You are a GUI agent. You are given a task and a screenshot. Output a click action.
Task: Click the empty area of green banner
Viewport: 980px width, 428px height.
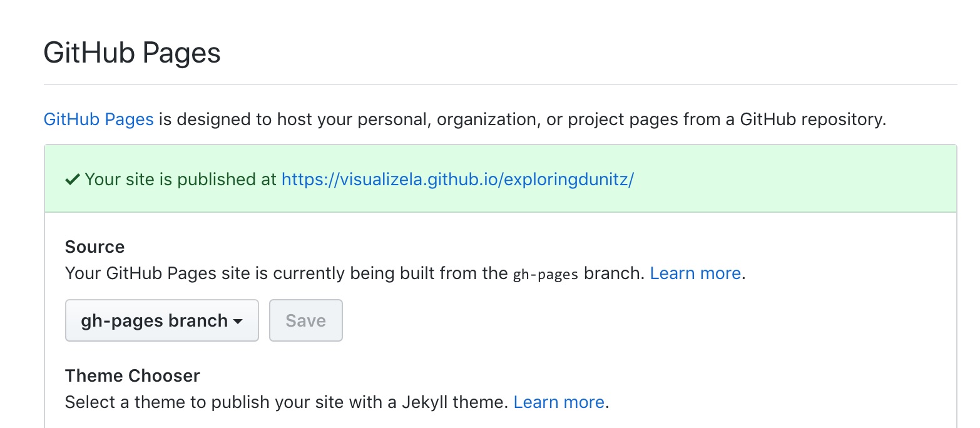pos(795,180)
